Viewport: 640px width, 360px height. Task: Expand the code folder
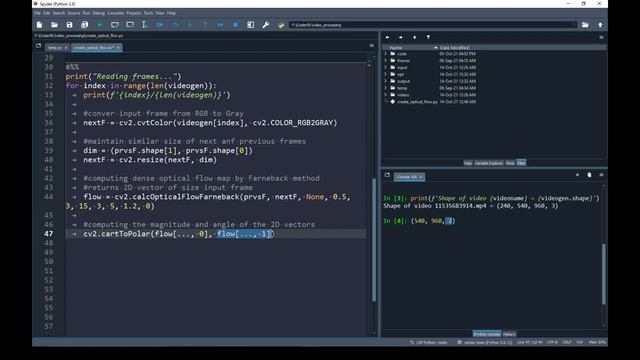(385, 53)
